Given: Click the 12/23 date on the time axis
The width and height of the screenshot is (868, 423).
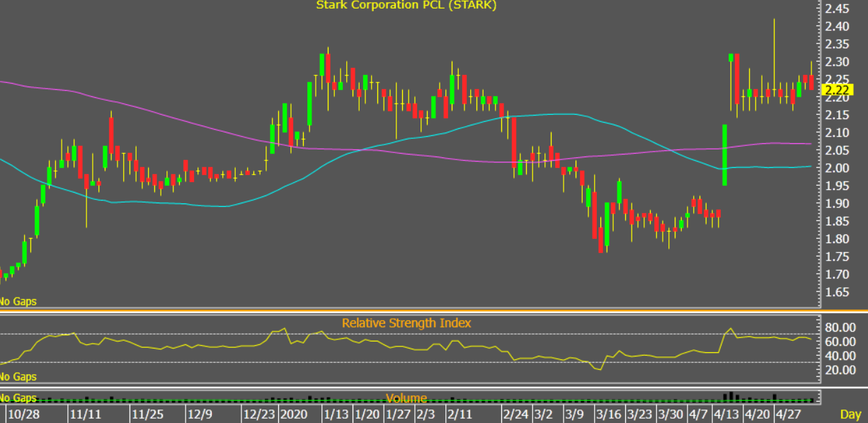Looking at the screenshot, I should [258, 414].
